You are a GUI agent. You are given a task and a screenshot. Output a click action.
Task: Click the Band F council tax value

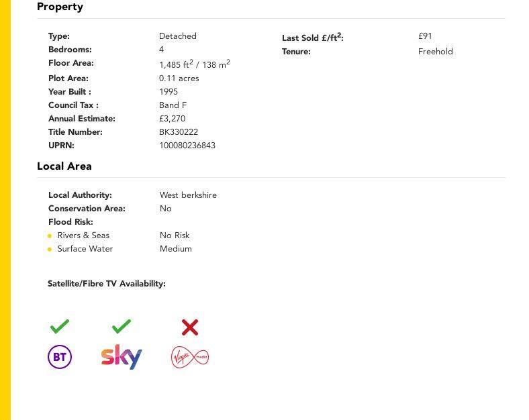173,105
